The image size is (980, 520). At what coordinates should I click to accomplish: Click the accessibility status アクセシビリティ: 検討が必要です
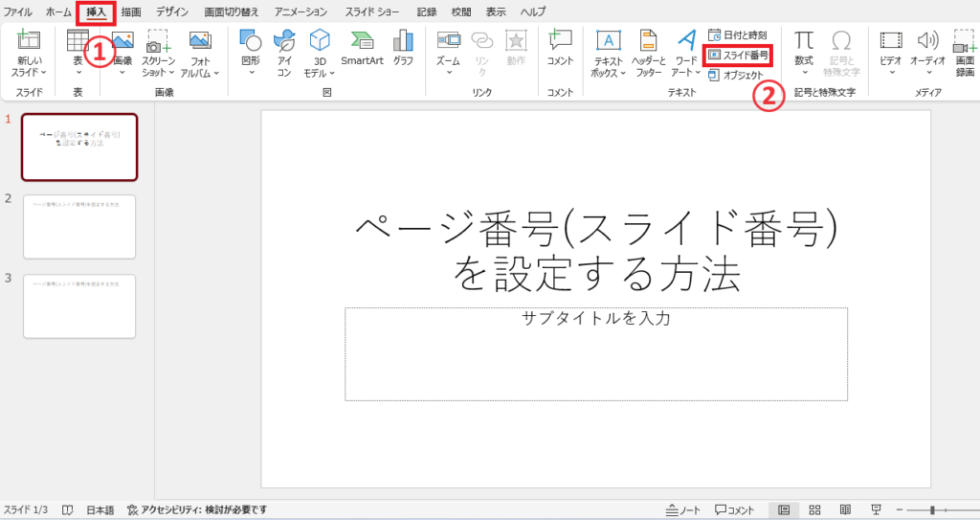(x=197, y=510)
